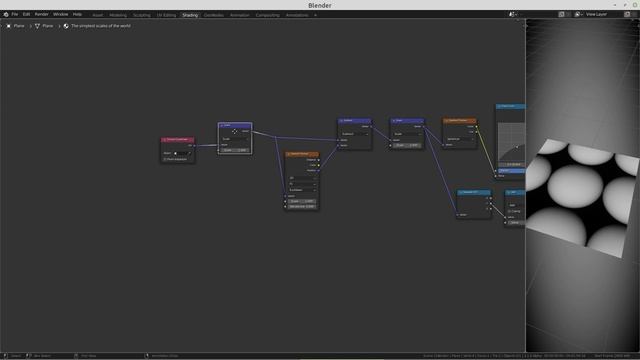Switch to the Compositing workspace tab
The image size is (640, 360).
267,15
